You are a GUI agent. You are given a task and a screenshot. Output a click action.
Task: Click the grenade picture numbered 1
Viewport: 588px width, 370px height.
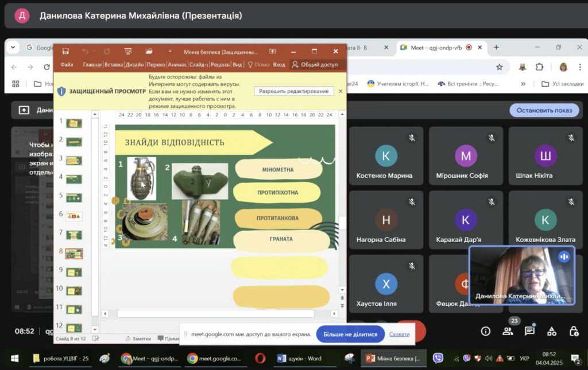[142, 178]
